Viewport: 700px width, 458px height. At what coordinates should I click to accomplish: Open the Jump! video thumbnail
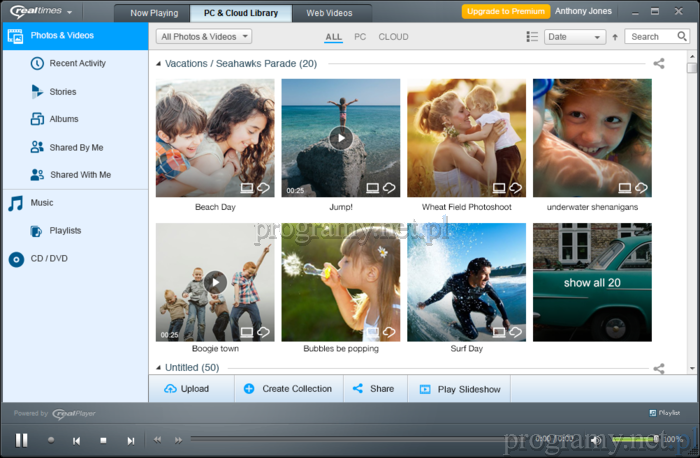pyautogui.click(x=341, y=138)
